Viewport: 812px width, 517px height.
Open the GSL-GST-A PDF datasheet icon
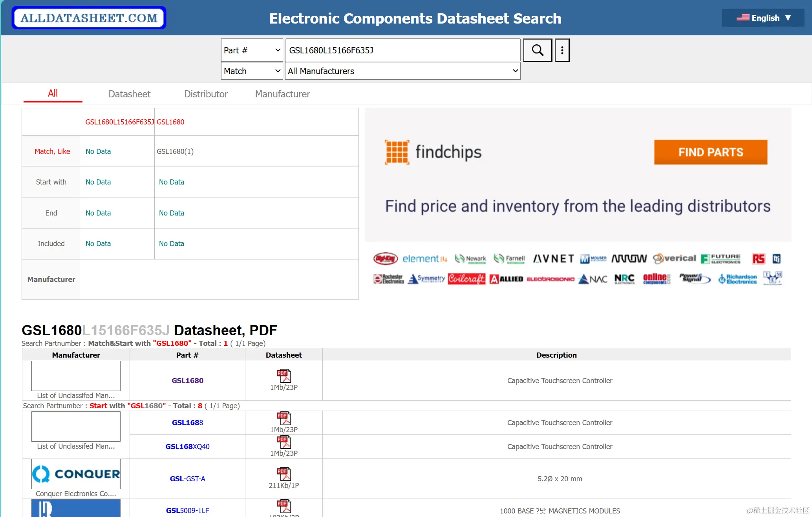[283, 474]
